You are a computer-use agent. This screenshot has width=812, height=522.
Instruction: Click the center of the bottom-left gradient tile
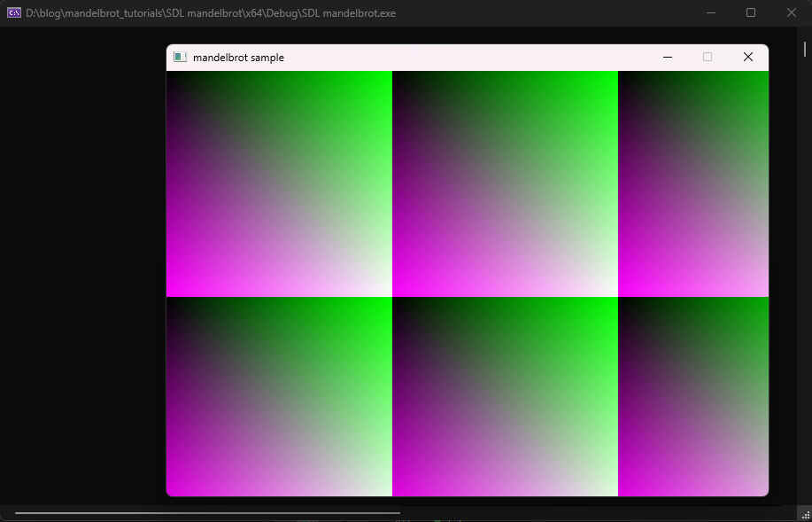point(279,396)
